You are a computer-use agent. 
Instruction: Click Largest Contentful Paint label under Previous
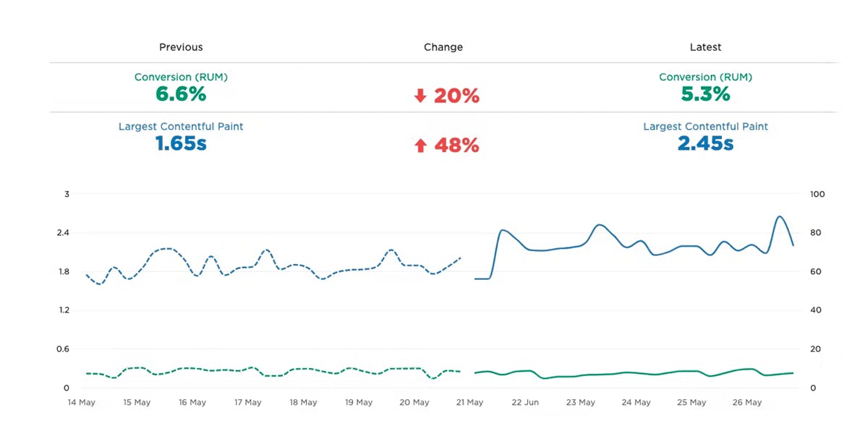pos(181,127)
